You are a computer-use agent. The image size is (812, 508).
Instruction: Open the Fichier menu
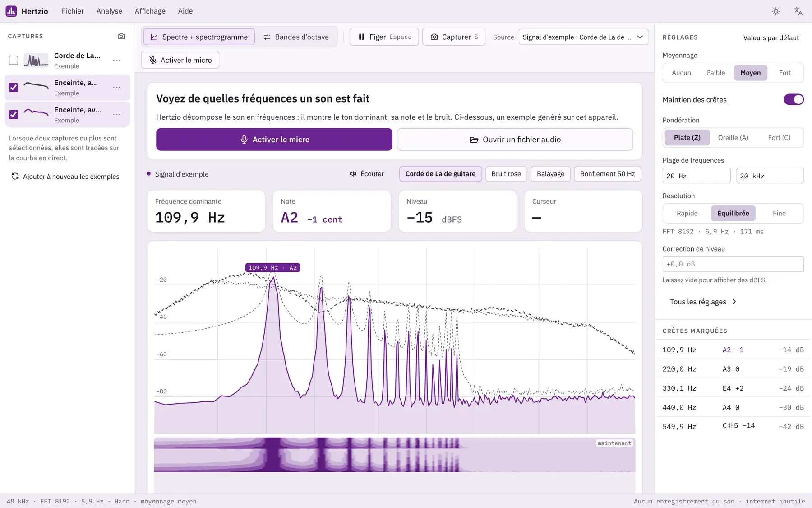point(73,11)
